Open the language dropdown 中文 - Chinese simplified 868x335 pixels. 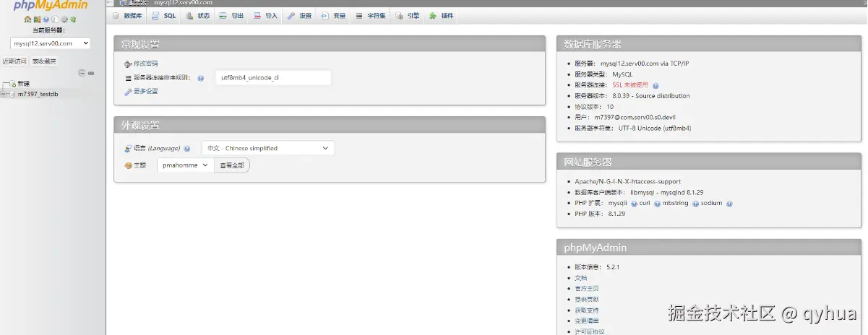coord(268,148)
